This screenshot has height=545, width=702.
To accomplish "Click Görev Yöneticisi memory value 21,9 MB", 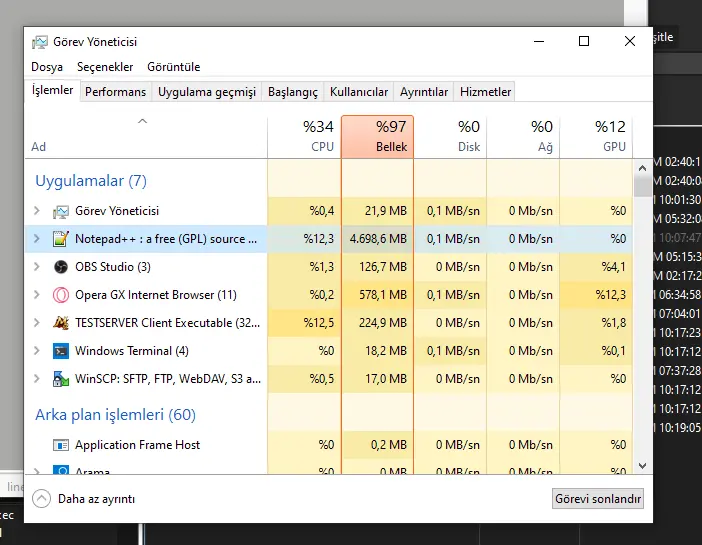I will (x=386, y=211).
